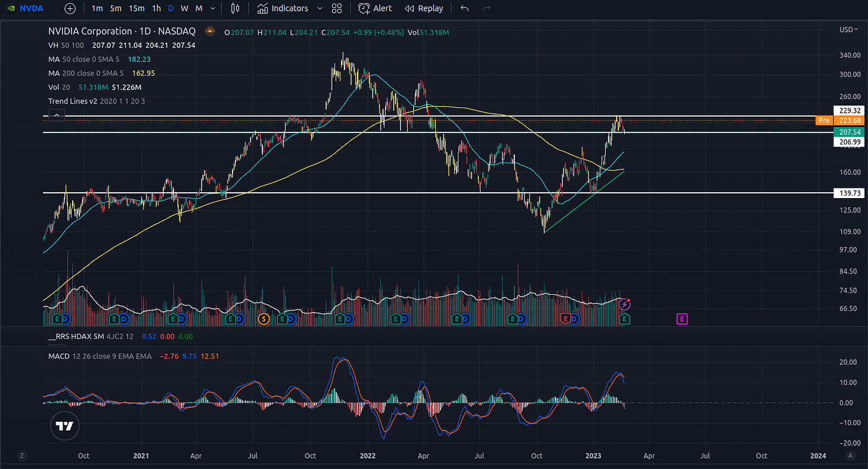Image resolution: width=868 pixels, height=469 pixels.
Task: Click the volume value 51.226M in legend
Action: click(126, 87)
